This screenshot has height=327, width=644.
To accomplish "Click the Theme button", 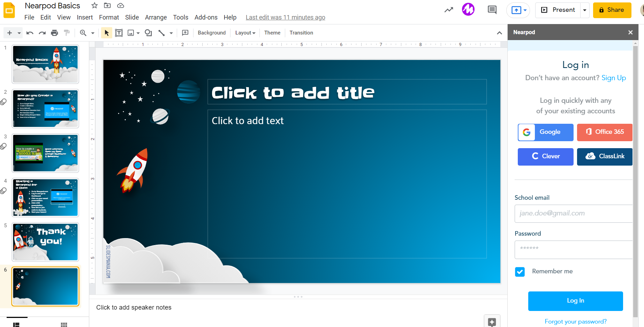I will point(272,33).
